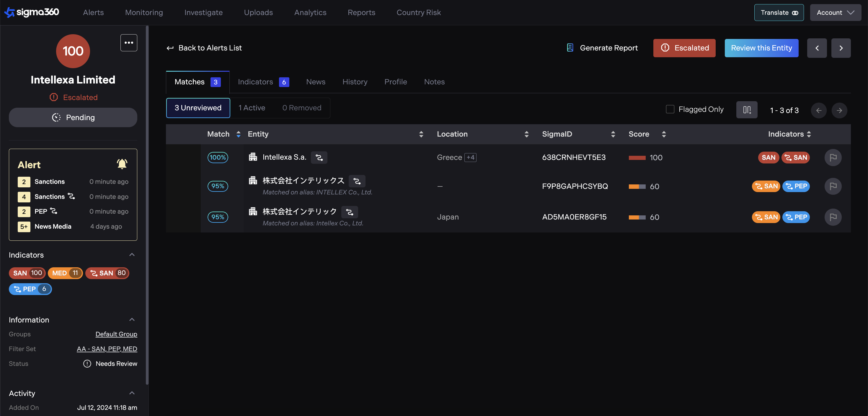
Task: Open the three-dot entity options menu
Action: (x=129, y=43)
